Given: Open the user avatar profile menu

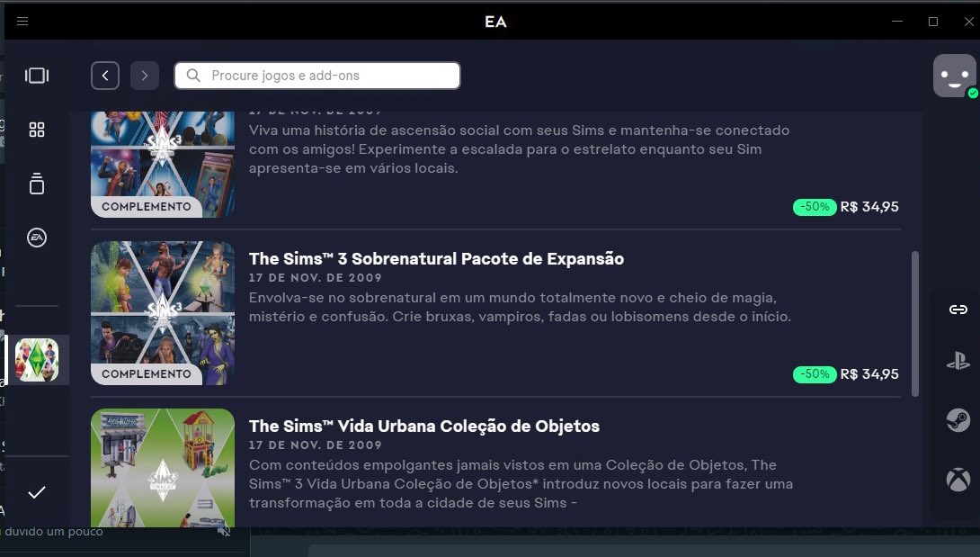Looking at the screenshot, I should [x=954, y=76].
